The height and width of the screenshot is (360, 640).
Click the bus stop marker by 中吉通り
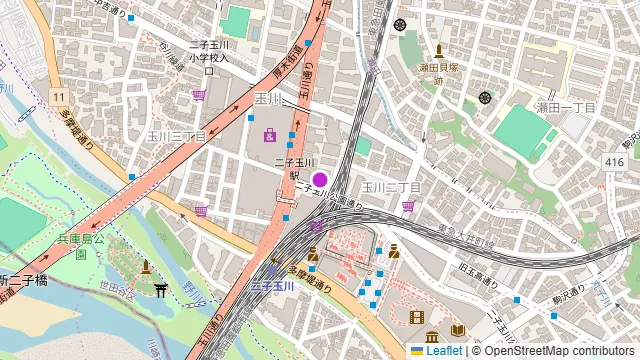tap(131, 18)
